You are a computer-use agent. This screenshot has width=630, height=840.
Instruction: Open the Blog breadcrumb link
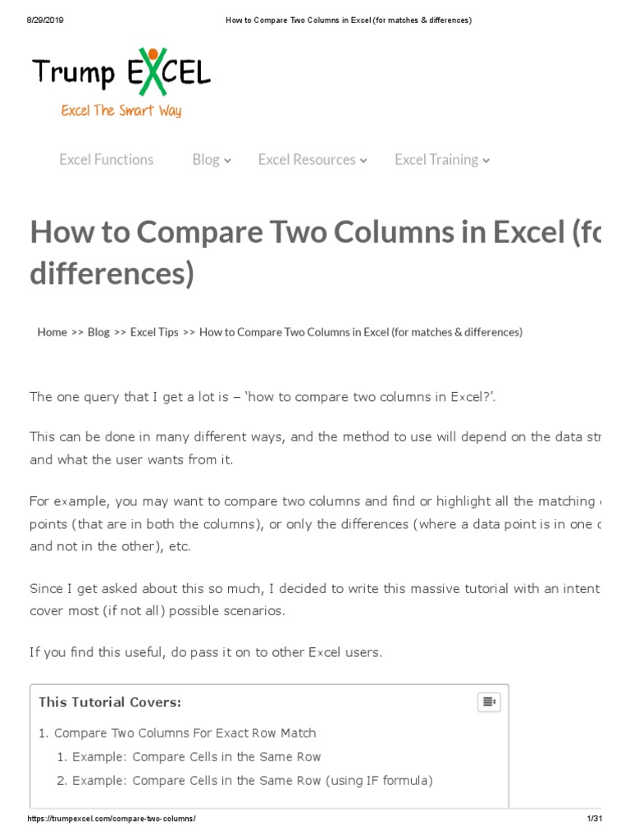click(x=98, y=332)
